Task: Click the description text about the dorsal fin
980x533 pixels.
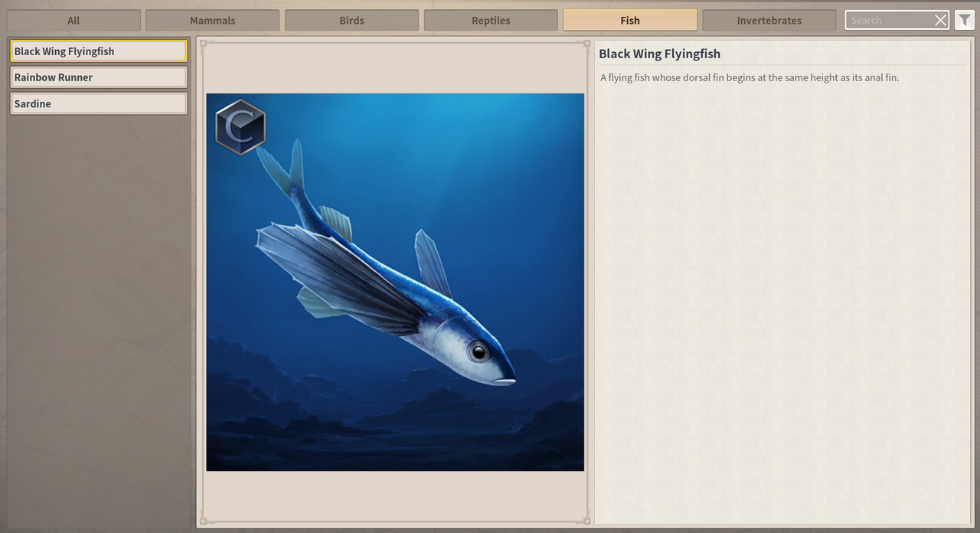Action: tap(749, 77)
